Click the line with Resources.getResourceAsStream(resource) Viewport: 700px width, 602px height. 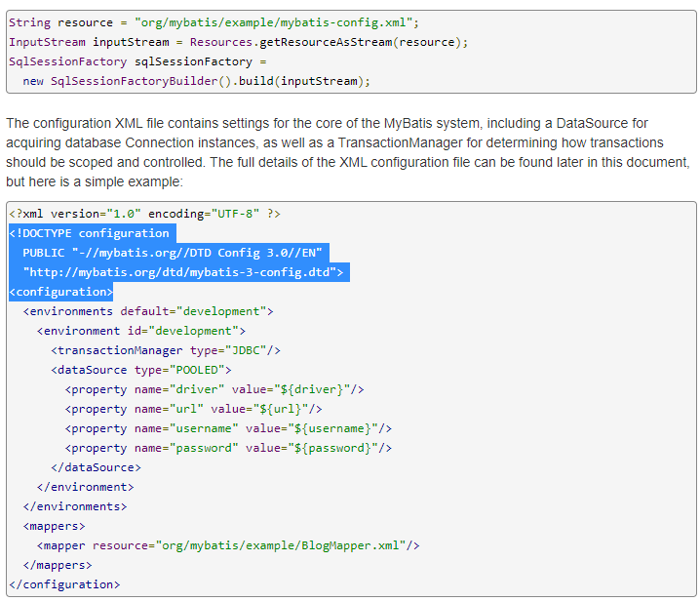tap(239, 43)
